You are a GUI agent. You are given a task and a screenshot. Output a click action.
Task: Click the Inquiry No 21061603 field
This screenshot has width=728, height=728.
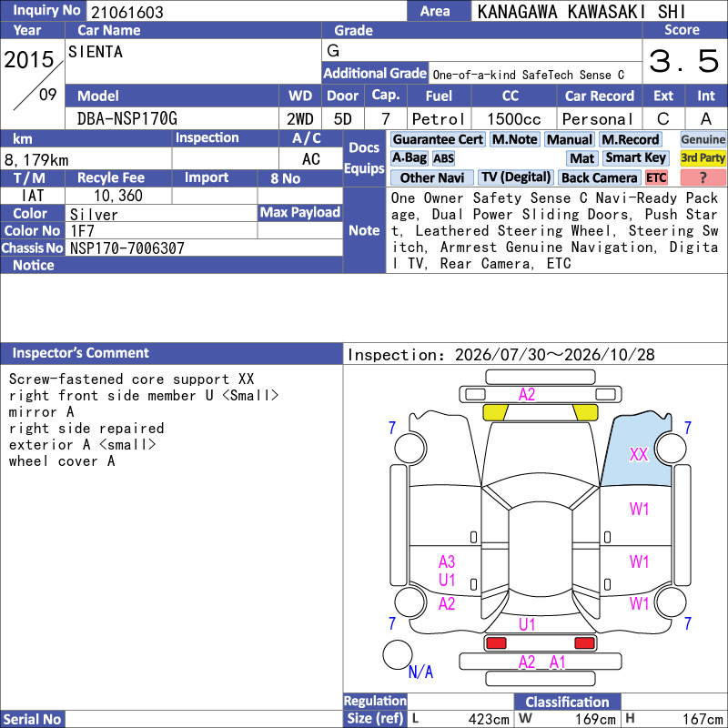(x=246, y=11)
